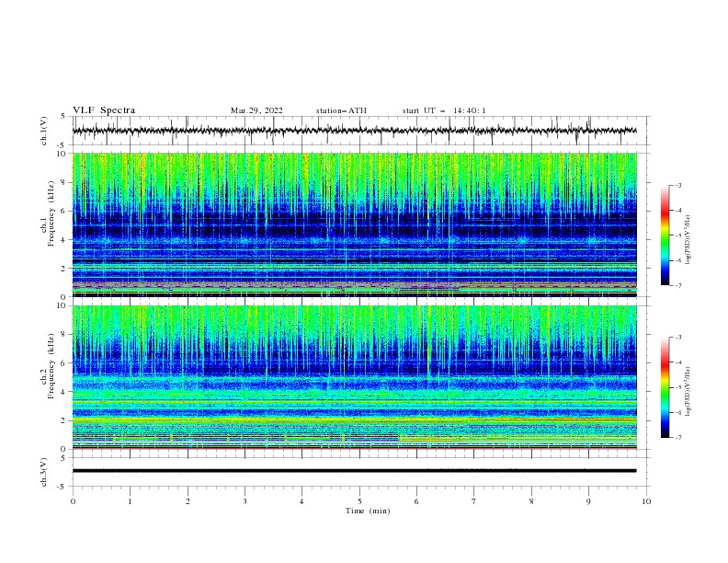Image resolution: width=728 pixels, height=563 pixels.
Task: Click the time axis tick labeled 5
Action: (359, 501)
